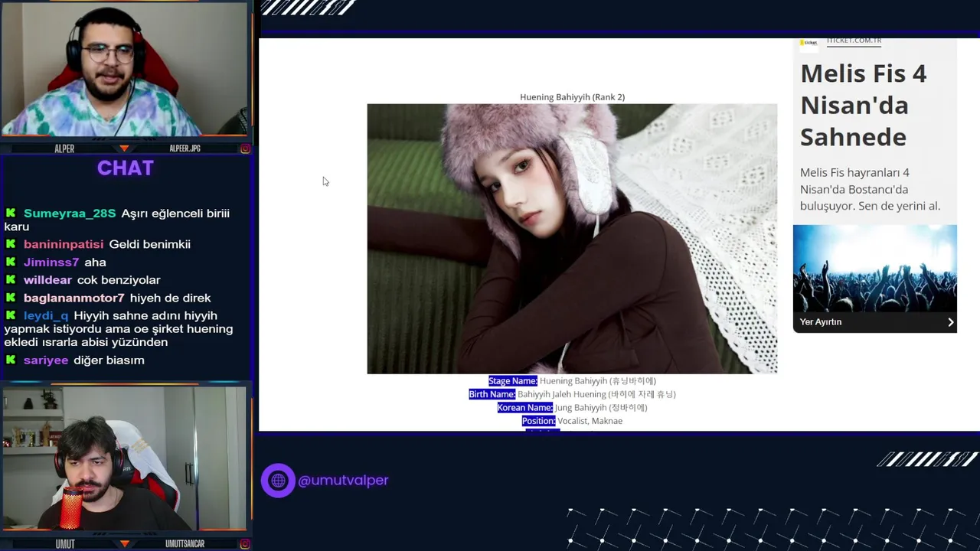The image size is (980, 551).
Task: Click the green K badge beside willdear
Action: point(11,280)
